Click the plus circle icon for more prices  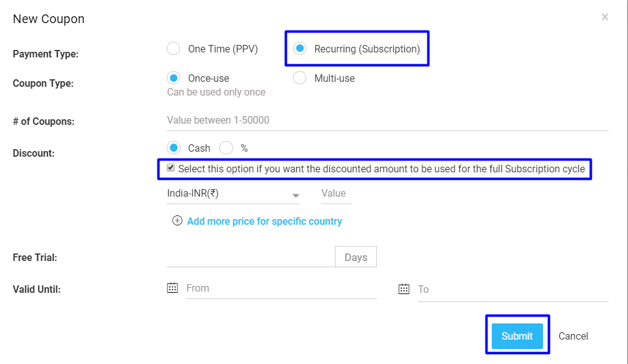point(177,221)
